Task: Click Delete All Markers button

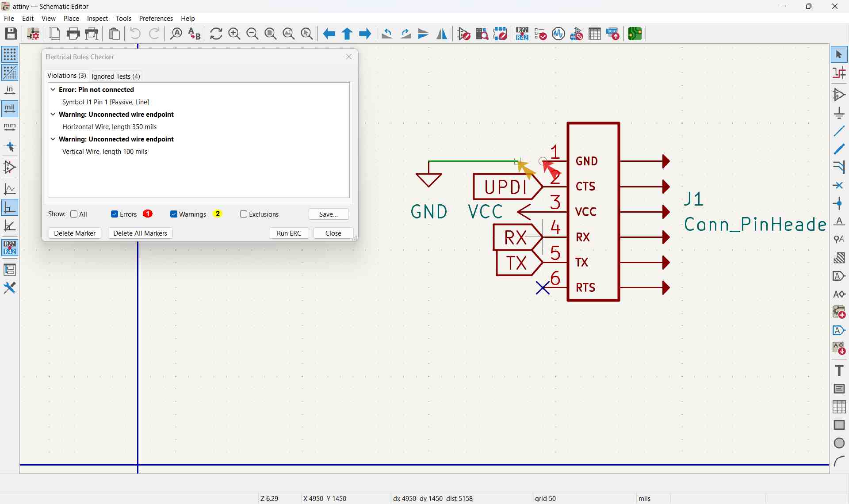Action: [x=140, y=233]
